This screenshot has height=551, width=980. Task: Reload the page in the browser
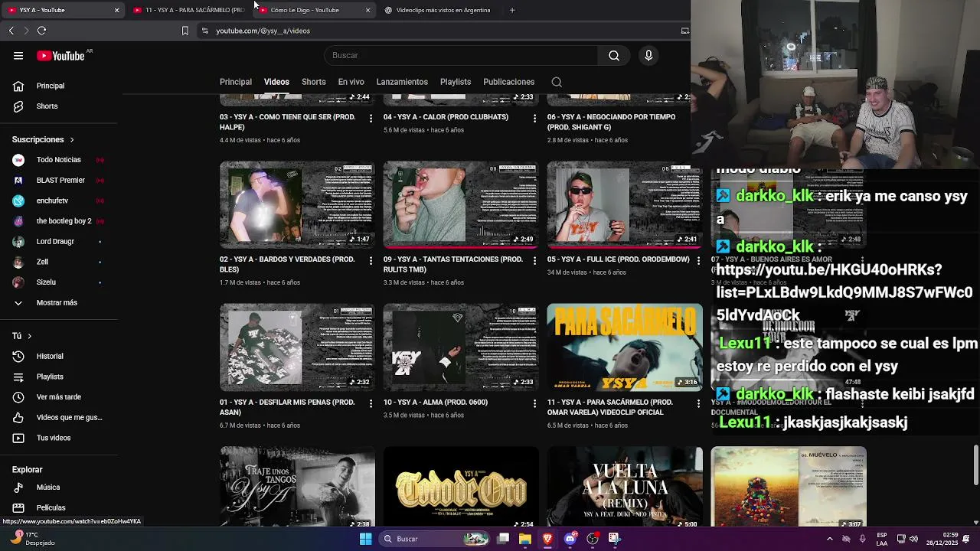(41, 31)
